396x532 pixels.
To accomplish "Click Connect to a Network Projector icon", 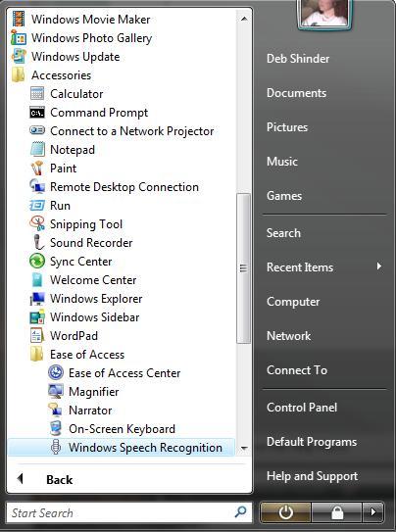I will point(37,130).
